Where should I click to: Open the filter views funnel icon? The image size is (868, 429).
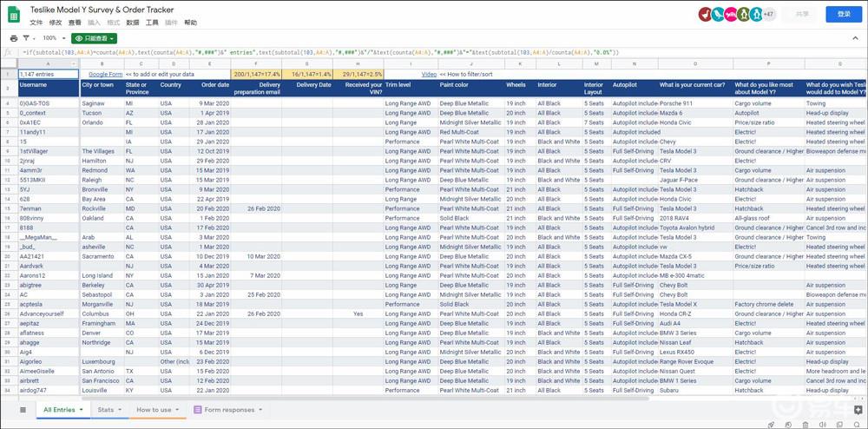[26, 38]
